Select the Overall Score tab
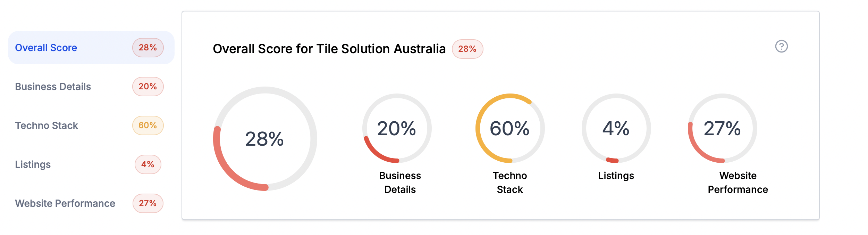The height and width of the screenshot is (235, 868). click(46, 48)
